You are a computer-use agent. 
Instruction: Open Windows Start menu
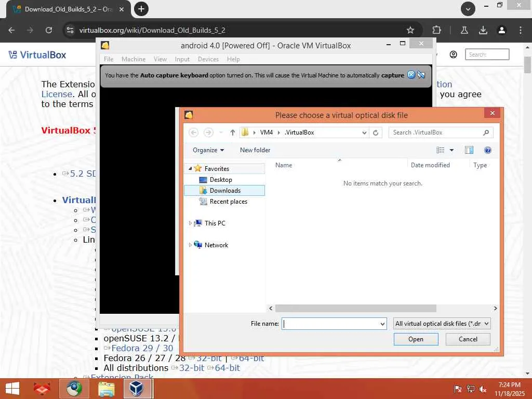pyautogui.click(x=13, y=389)
